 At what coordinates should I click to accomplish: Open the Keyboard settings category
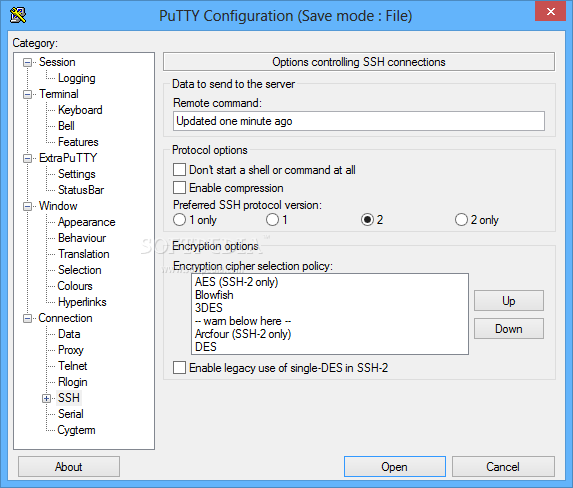pyautogui.click(x=80, y=110)
